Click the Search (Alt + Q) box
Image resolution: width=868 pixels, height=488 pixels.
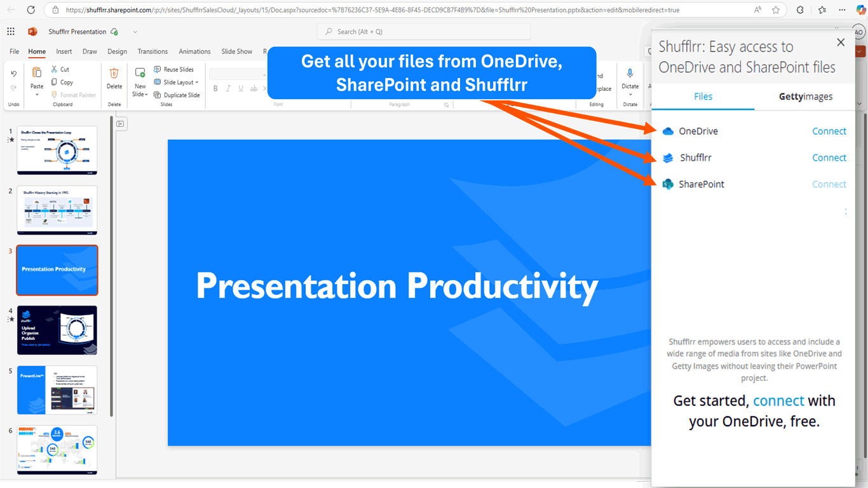424,32
